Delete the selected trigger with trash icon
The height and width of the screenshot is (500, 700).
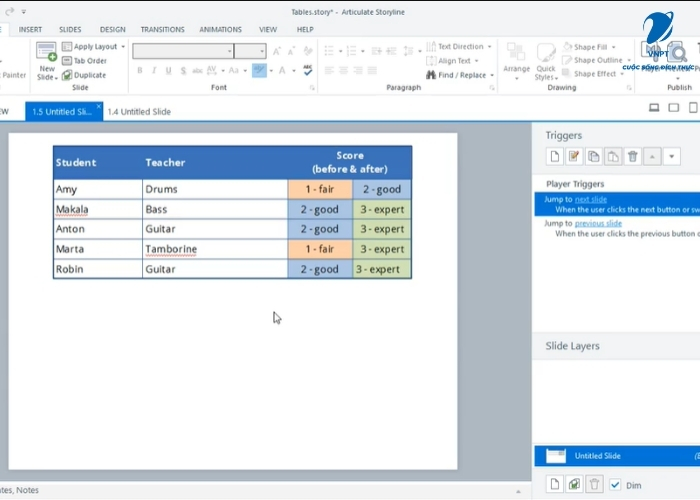[633, 156]
